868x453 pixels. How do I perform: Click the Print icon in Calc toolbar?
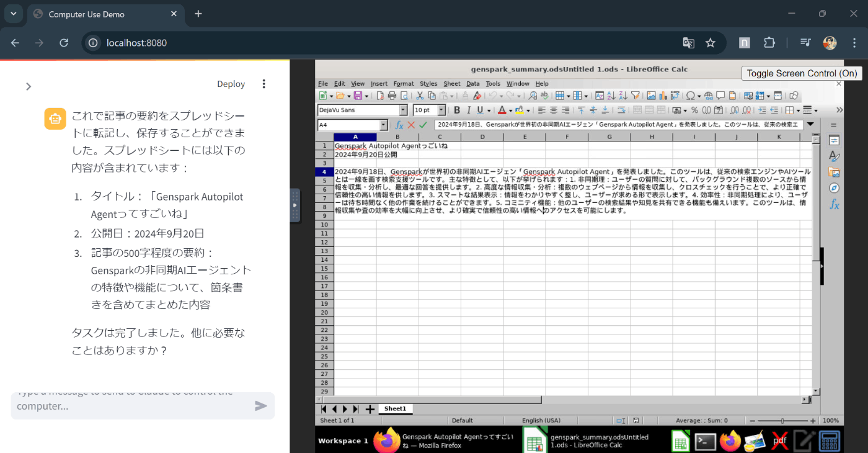coord(392,96)
